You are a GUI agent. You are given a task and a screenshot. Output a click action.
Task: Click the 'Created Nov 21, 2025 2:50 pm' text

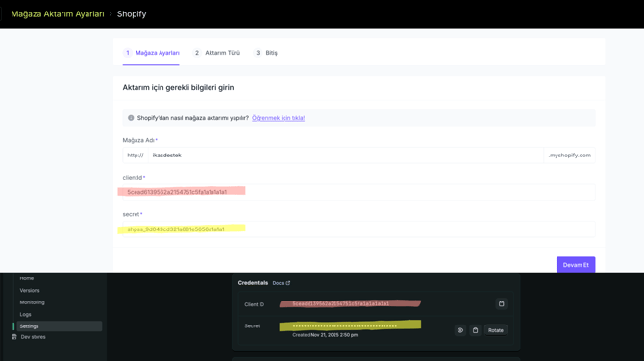pos(325,335)
